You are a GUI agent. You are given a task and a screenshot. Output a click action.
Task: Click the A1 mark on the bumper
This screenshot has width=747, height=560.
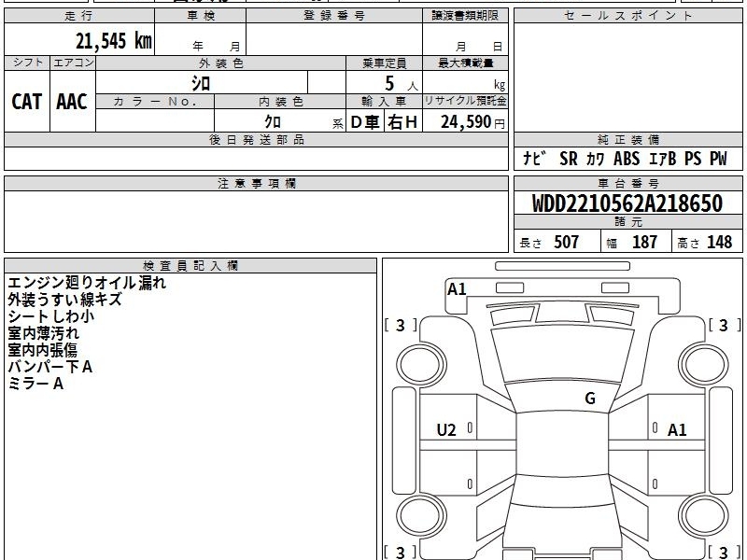pos(457,289)
